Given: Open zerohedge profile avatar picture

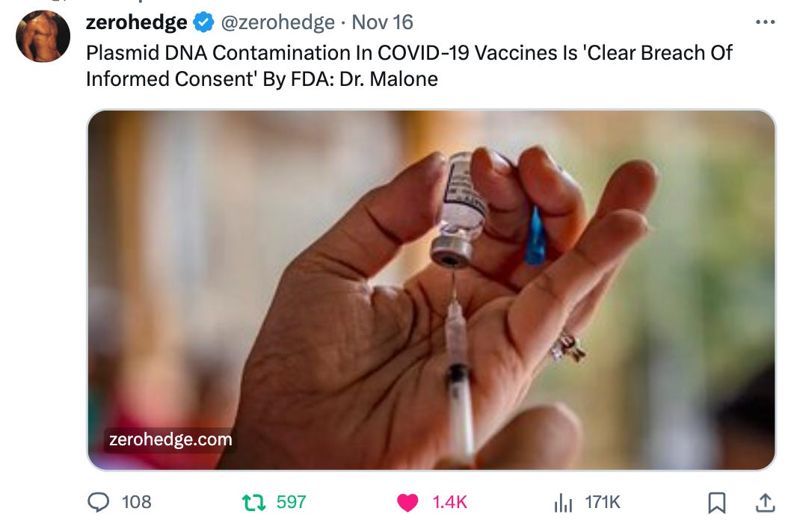Looking at the screenshot, I should point(43,36).
